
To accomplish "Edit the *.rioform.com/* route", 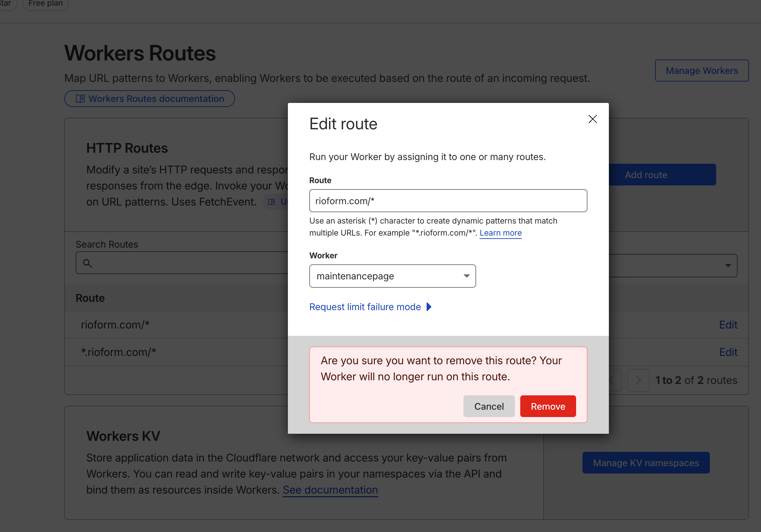I will coord(728,352).
